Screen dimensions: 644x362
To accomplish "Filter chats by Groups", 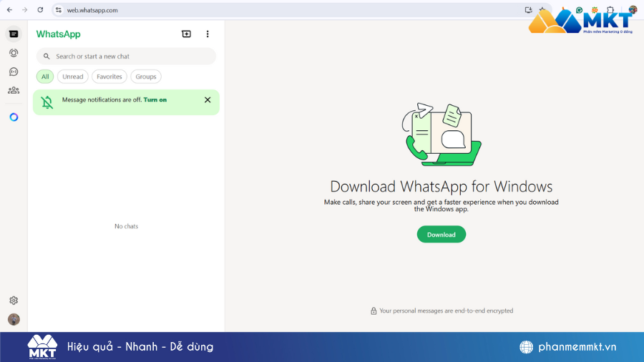I will (146, 77).
